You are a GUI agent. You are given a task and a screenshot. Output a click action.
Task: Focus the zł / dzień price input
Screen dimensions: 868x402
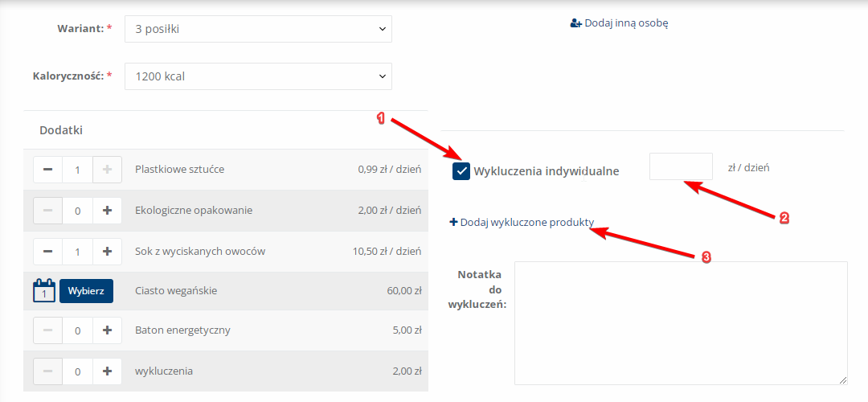[681, 167]
